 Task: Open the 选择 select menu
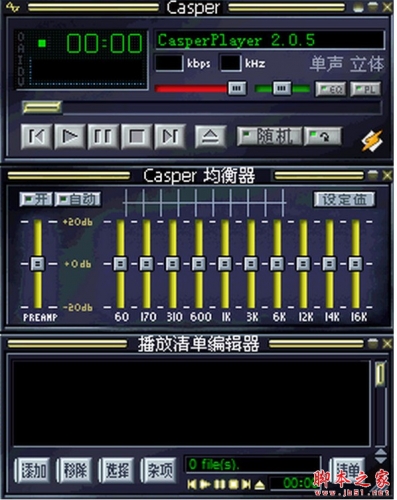pos(117,470)
